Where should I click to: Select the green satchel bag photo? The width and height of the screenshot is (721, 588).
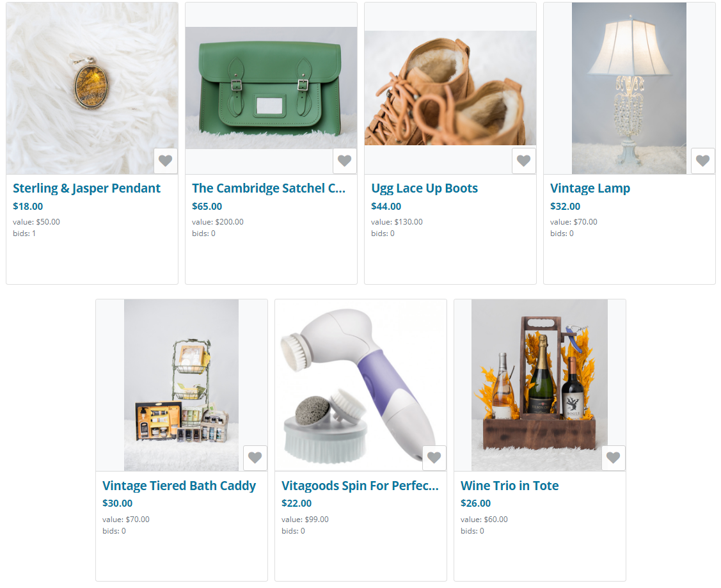[271, 88]
